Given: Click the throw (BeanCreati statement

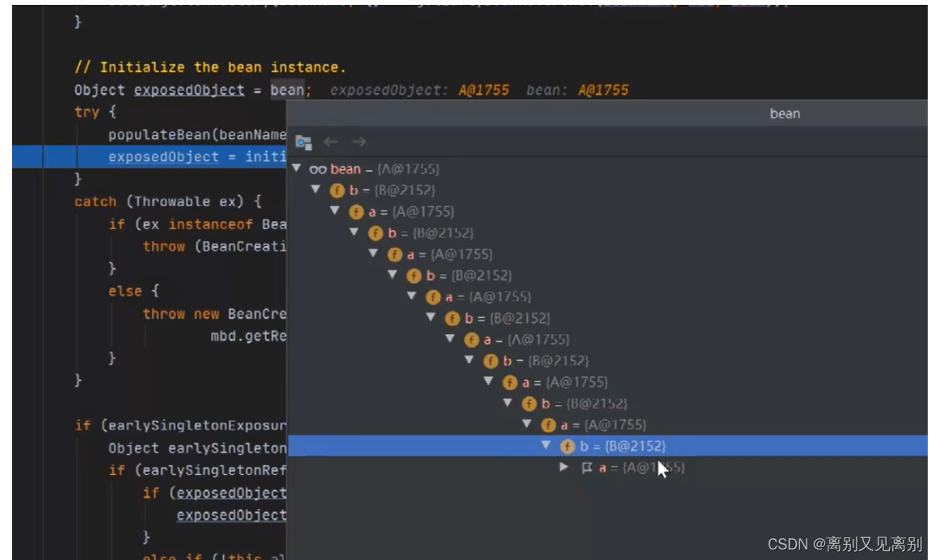Looking at the screenshot, I should [x=214, y=247].
